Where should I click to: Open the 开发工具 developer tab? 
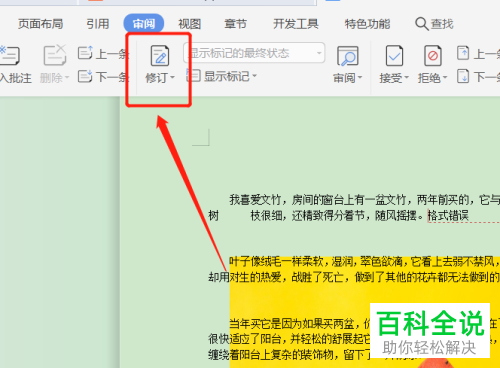pos(296,24)
